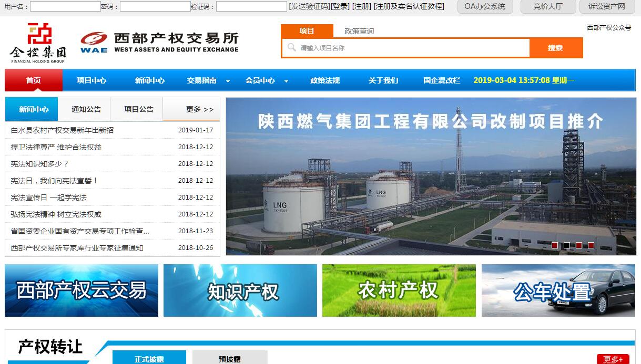Select the first carousel slide indicator
Image resolution: width=641 pixels, height=364 pixels.
coord(555,245)
